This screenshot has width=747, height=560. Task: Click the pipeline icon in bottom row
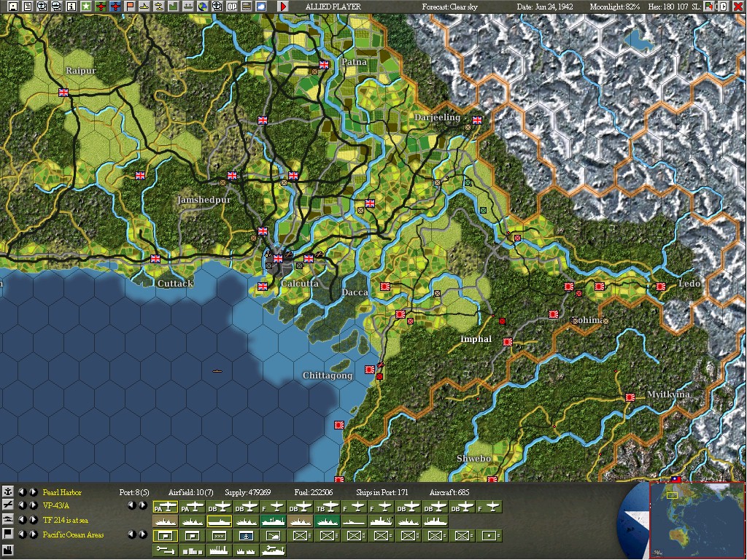click(x=166, y=550)
